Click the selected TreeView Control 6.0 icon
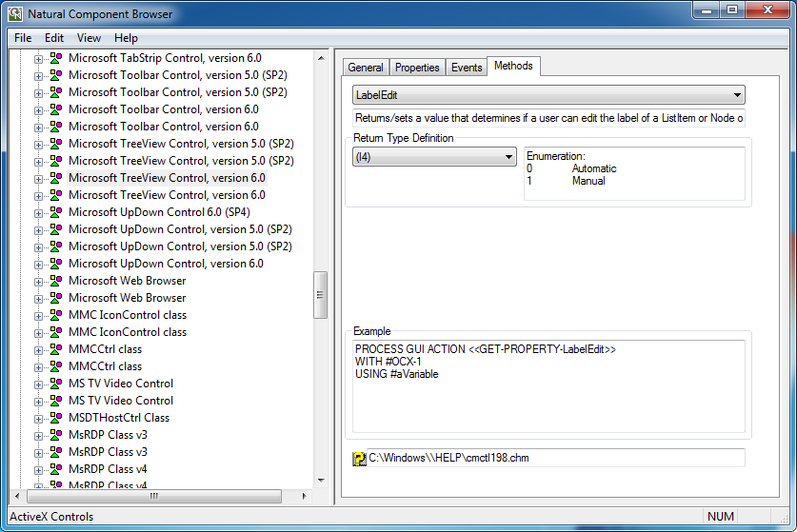Image resolution: width=797 pixels, height=532 pixels. click(56, 178)
